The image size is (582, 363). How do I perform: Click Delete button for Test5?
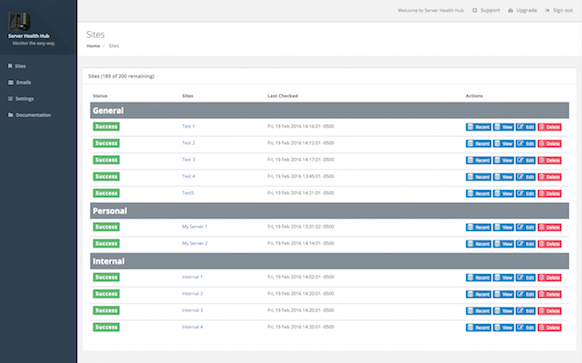549,194
